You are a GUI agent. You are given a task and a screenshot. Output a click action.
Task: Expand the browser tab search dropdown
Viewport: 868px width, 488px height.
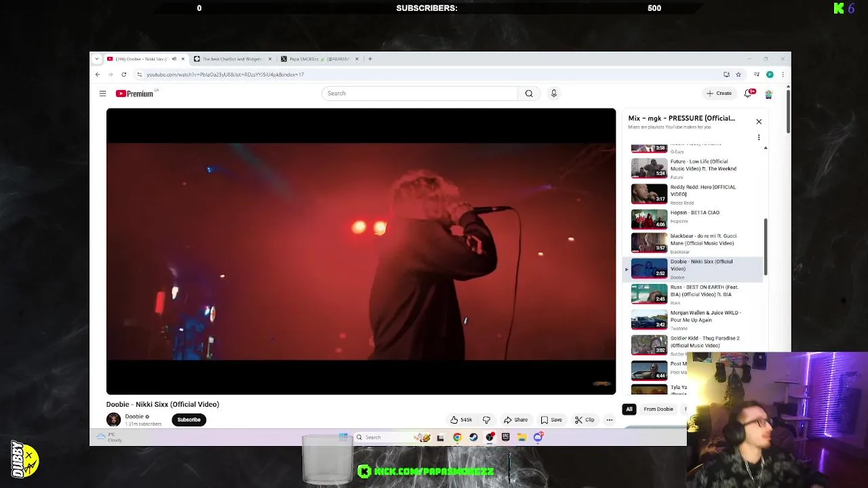point(97,59)
